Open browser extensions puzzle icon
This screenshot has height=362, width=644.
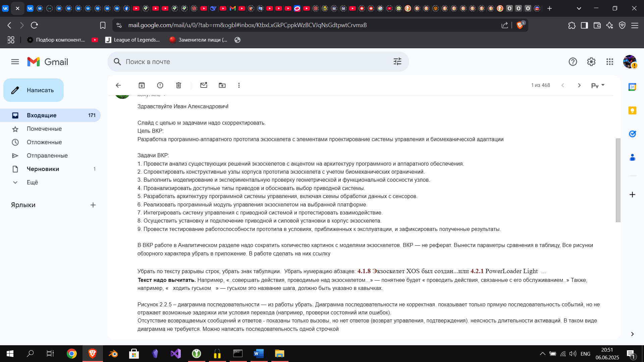pos(572,25)
